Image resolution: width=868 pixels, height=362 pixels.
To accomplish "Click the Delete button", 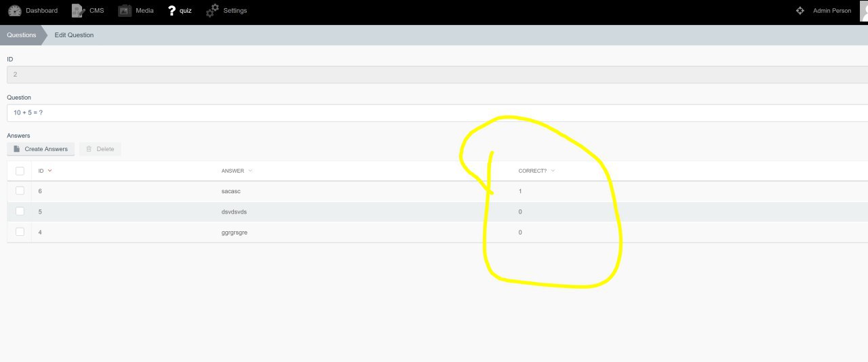I will point(100,149).
